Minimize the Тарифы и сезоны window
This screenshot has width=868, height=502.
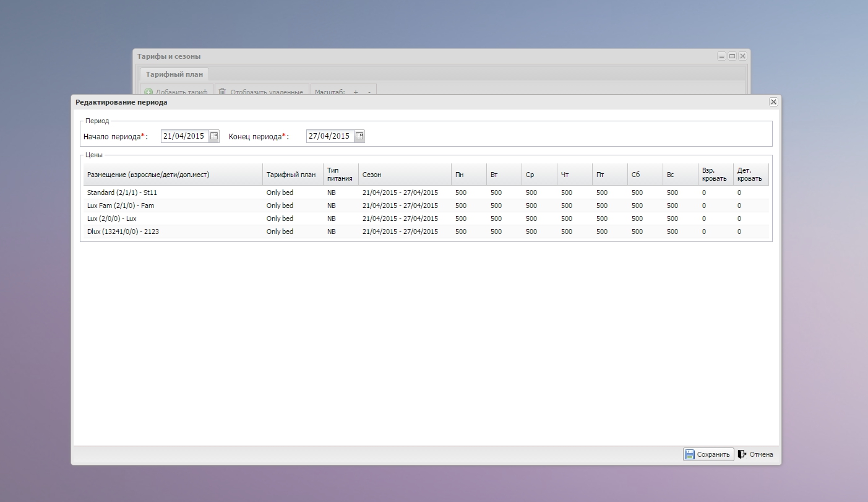pos(721,56)
